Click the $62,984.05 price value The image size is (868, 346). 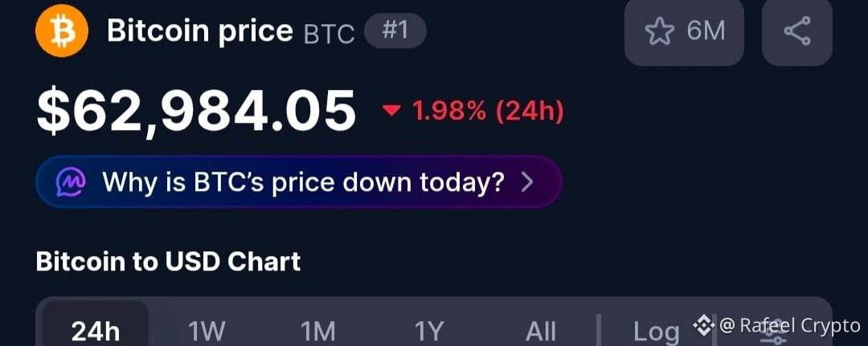click(196, 111)
